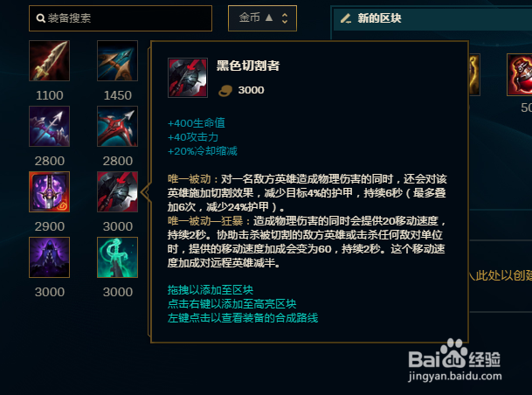
Task: Open the 金币 sort dropdown
Action: coord(262,18)
